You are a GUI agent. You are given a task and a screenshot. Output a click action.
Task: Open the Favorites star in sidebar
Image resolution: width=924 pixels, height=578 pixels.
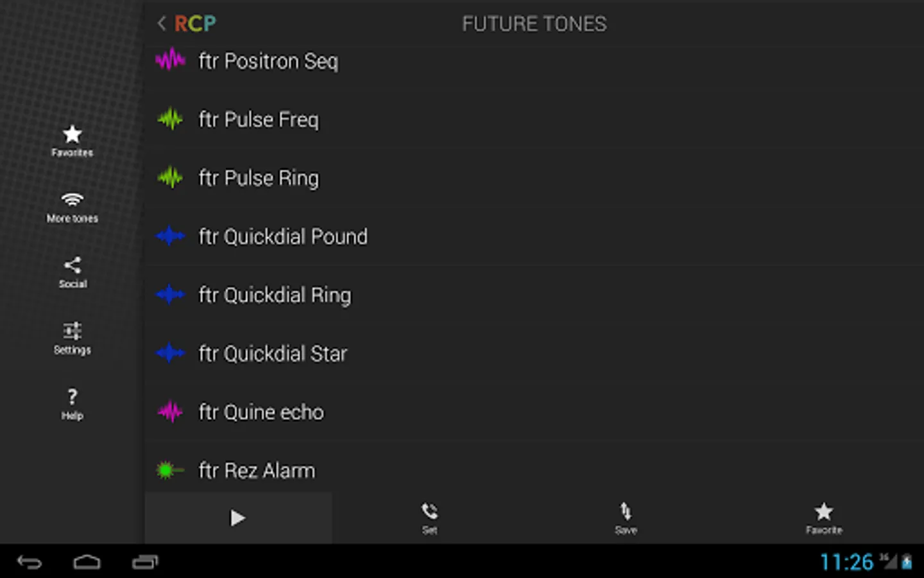(x=72, y=141)
